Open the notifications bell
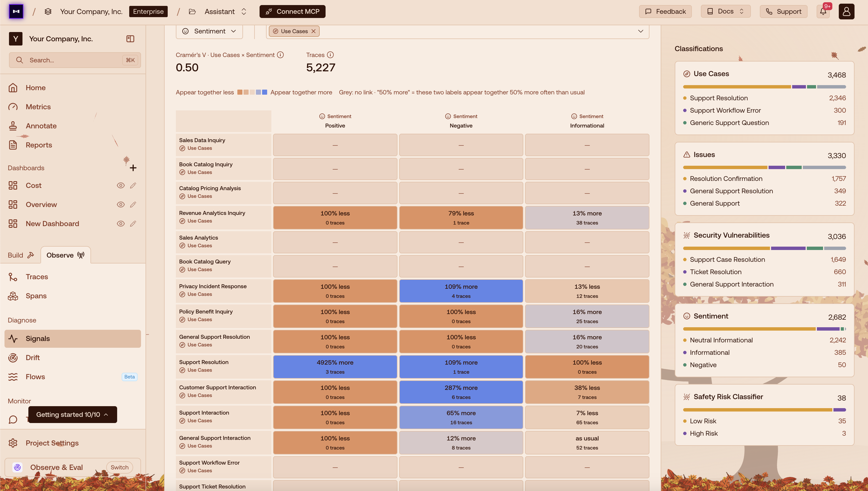 [823, 12]
